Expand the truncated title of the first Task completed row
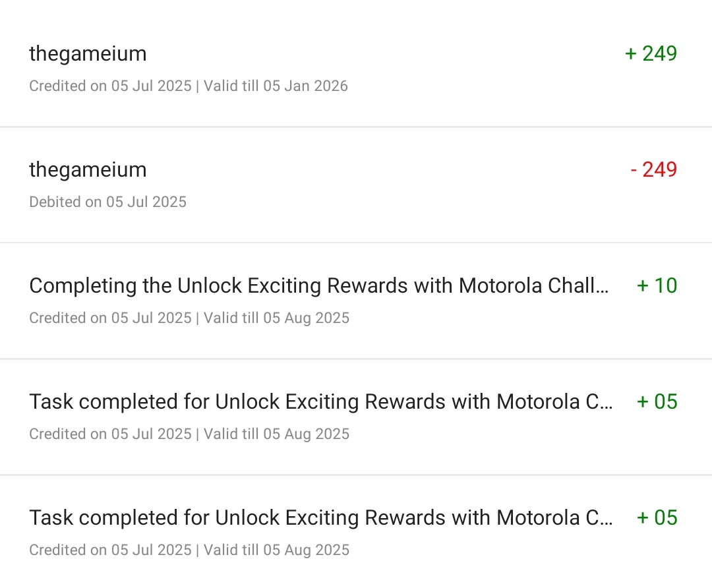Viewport: 712px width, 588px height. [605, 401]
